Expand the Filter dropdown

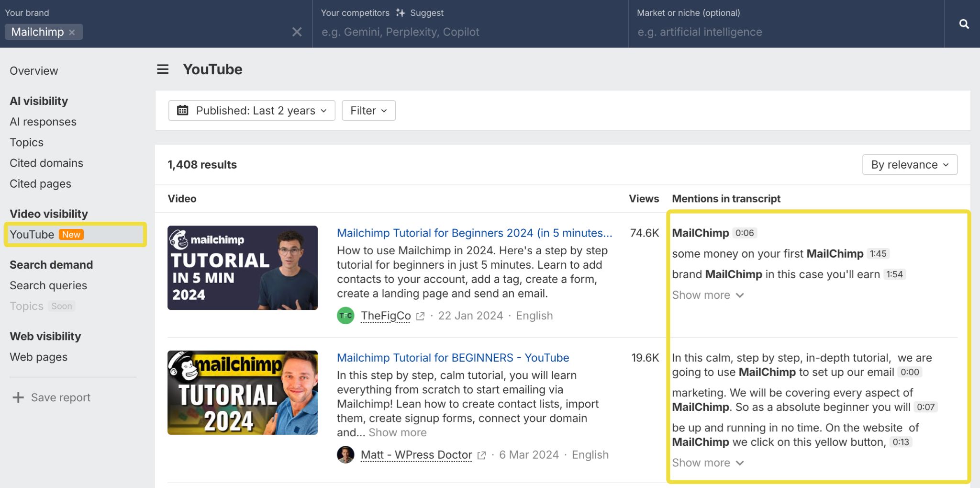click(x=368, y=111)
